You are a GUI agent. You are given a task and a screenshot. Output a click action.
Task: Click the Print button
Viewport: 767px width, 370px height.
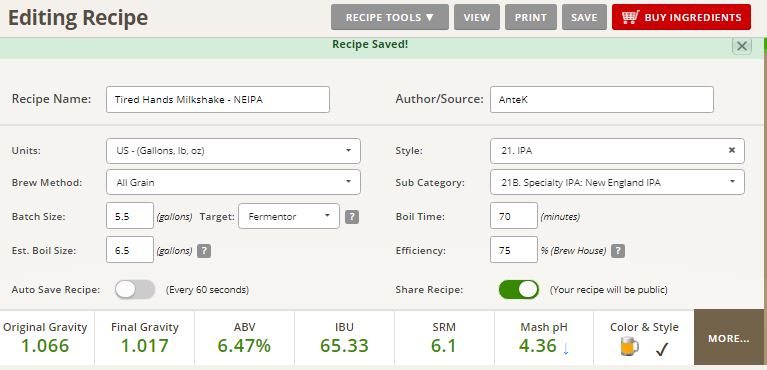point(531,18)
